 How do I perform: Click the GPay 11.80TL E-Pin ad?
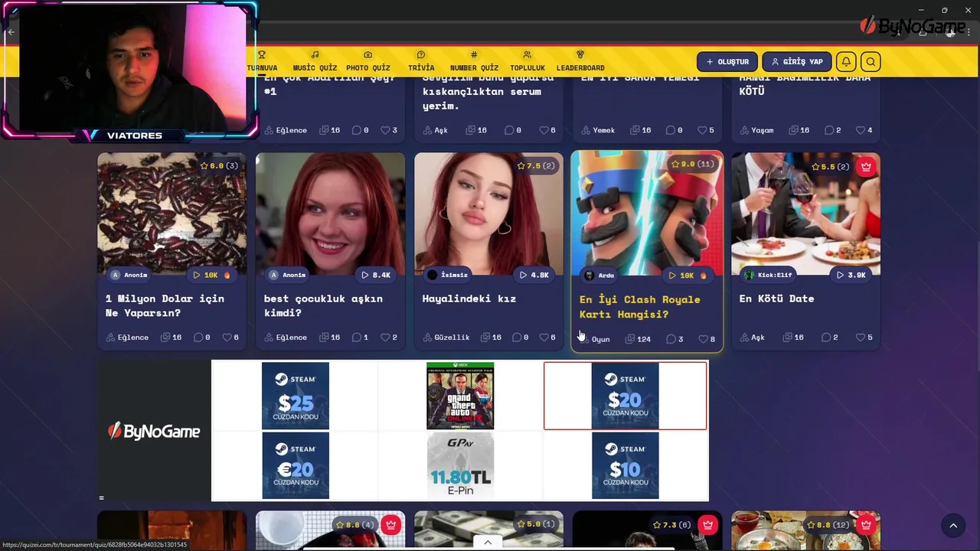tap(460, 465)
